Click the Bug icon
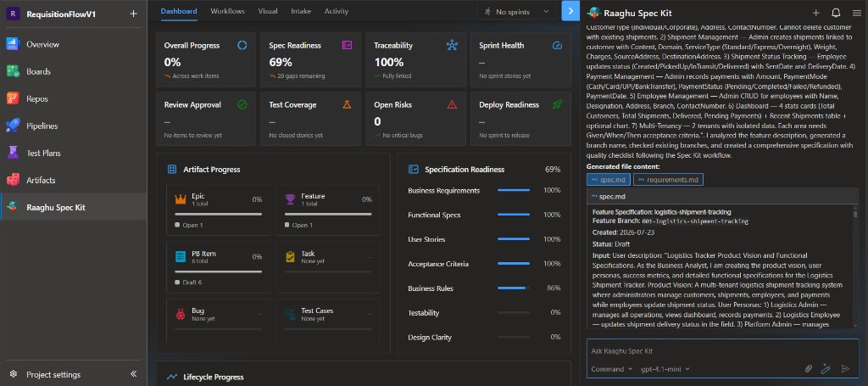The width and height of the screenshot is (868, 386). 181,314
